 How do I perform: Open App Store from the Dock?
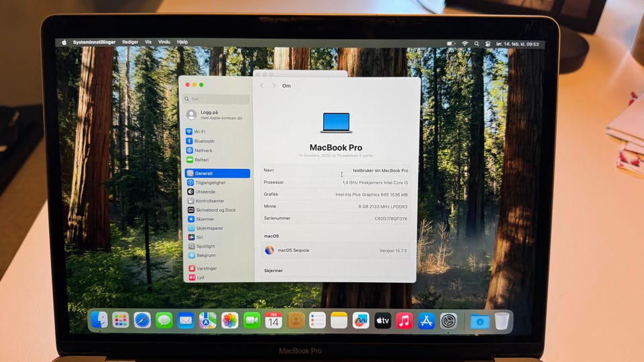click(427, 320)
